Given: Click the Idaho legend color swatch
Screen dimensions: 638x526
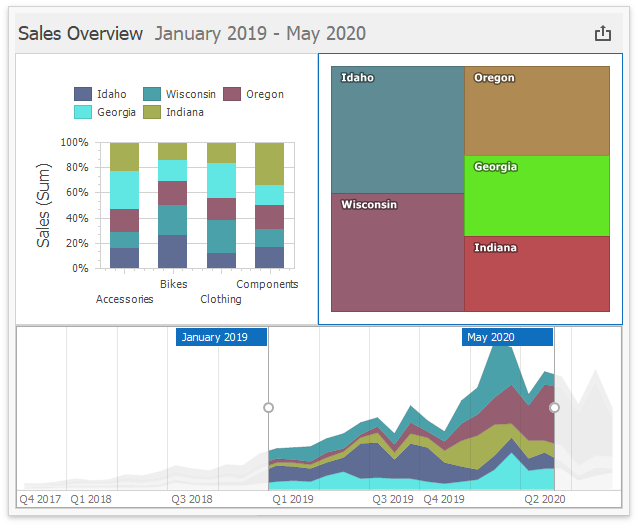Looking at the screenshot, I should [x=84, y=94].
